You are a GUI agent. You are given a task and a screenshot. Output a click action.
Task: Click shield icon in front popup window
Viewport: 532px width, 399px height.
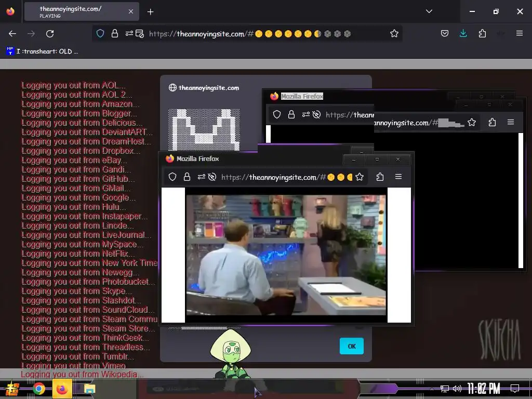172,177
